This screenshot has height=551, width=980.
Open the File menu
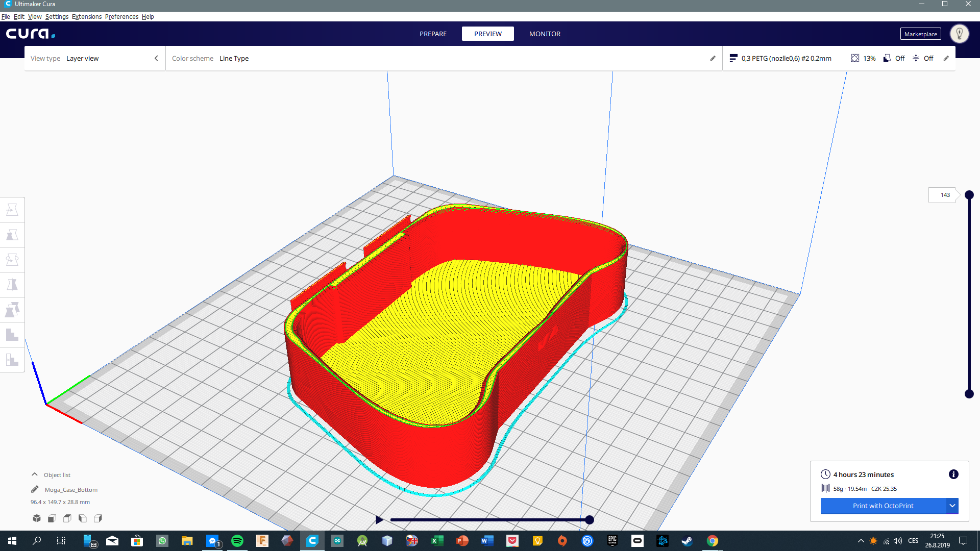[6, 16]
